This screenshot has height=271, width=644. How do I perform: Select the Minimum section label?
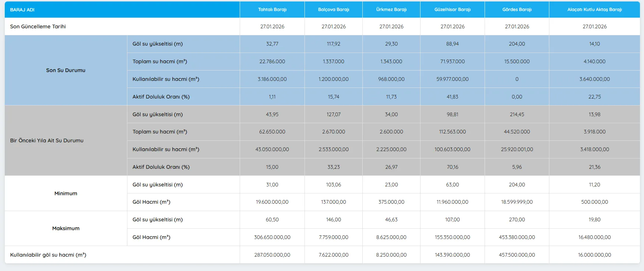click(x=66, y=193)
